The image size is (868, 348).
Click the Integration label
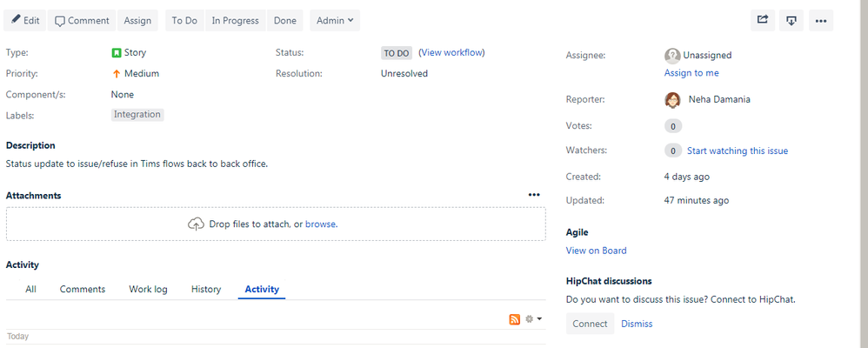coord(137,115)
